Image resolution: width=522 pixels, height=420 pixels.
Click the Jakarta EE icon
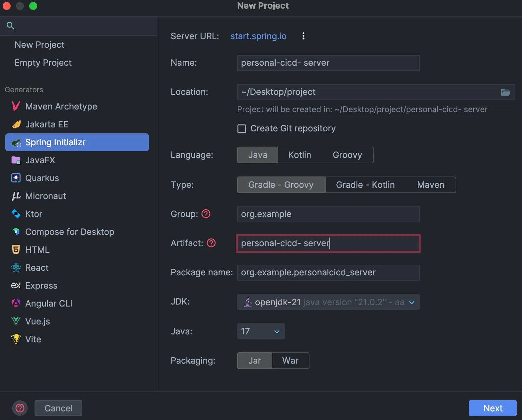16,124
